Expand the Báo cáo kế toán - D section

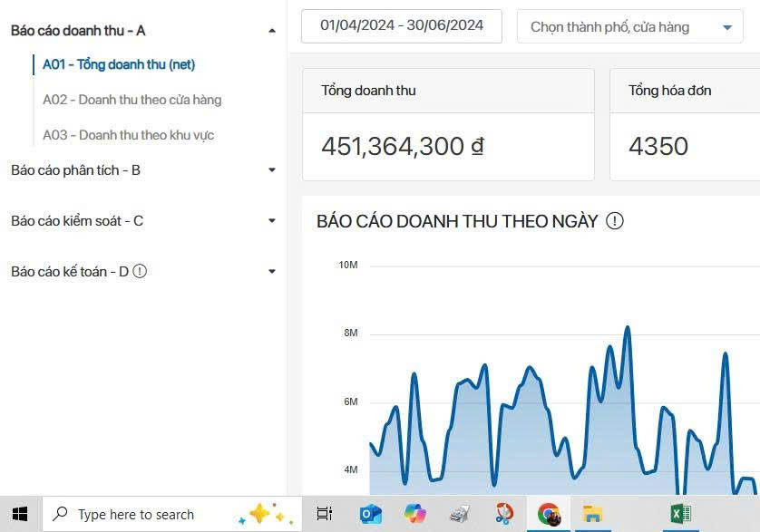[271, 271]
